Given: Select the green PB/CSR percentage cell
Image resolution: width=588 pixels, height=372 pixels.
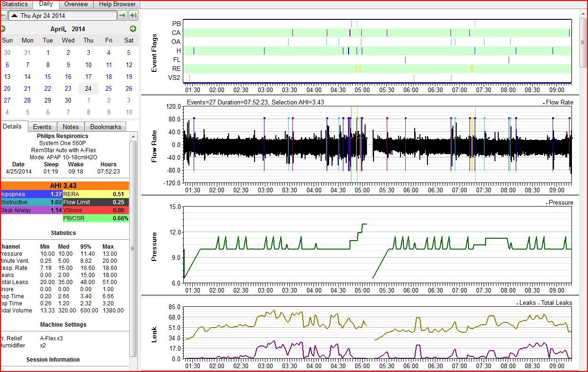Looking at the screenshot, I should 96,218.
